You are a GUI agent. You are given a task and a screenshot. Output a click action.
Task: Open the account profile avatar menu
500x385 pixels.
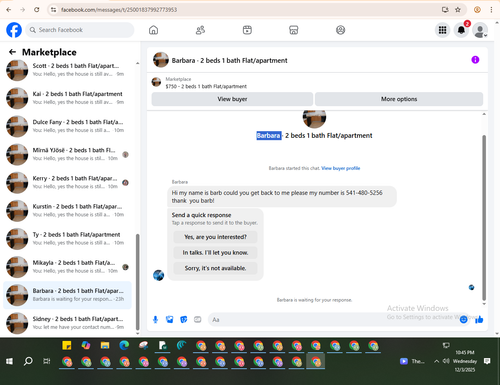pos(480,30)
